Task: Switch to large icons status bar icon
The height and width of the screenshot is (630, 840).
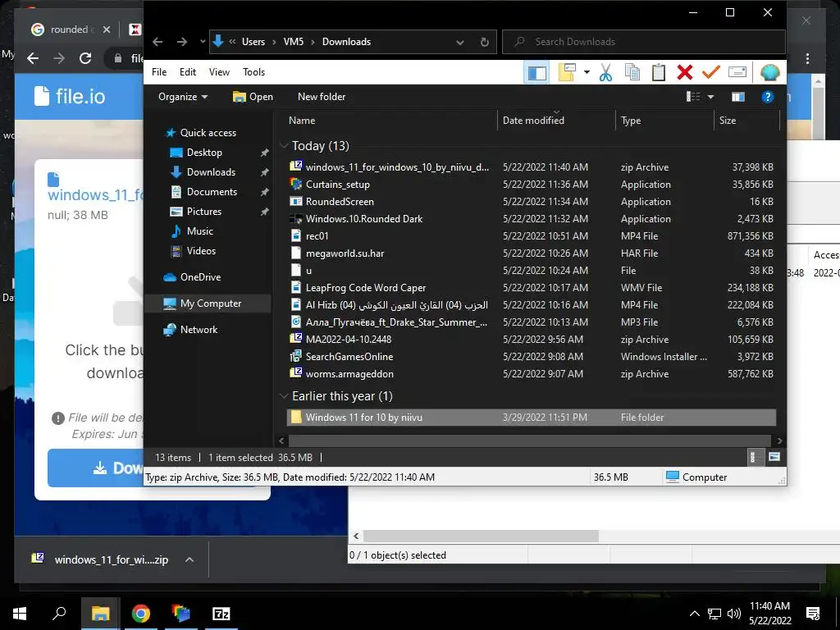Action: tap(774, 457)
